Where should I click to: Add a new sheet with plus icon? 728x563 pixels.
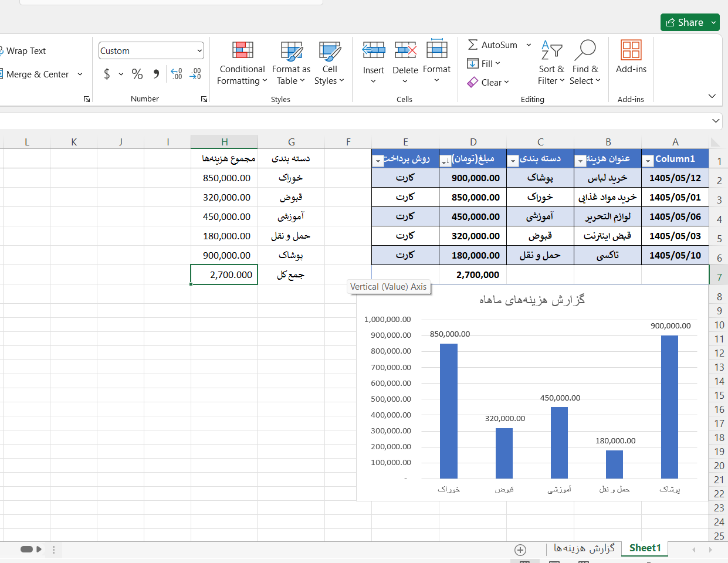pyautogui.click(x=520, y=550)
